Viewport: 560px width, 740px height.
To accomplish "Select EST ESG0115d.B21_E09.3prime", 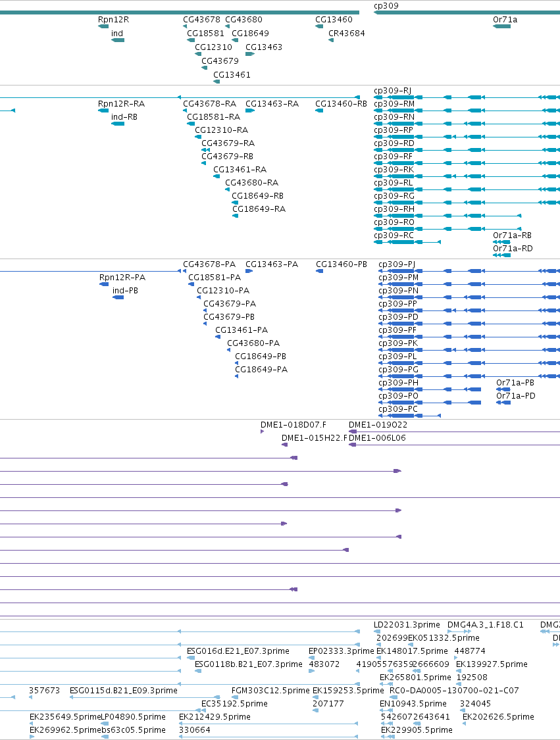I will (x=124, y=691).
